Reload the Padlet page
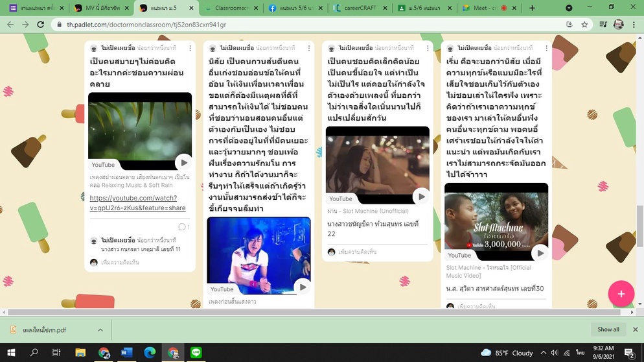Screen dimensions: 644x362 click(x=40, y=24)
